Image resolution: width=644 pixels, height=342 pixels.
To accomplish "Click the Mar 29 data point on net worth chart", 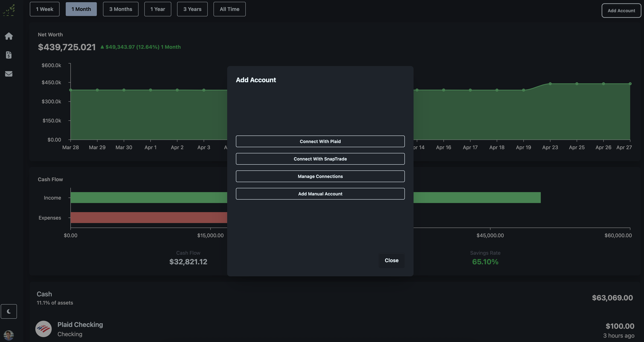I will (x=97, y=90).
